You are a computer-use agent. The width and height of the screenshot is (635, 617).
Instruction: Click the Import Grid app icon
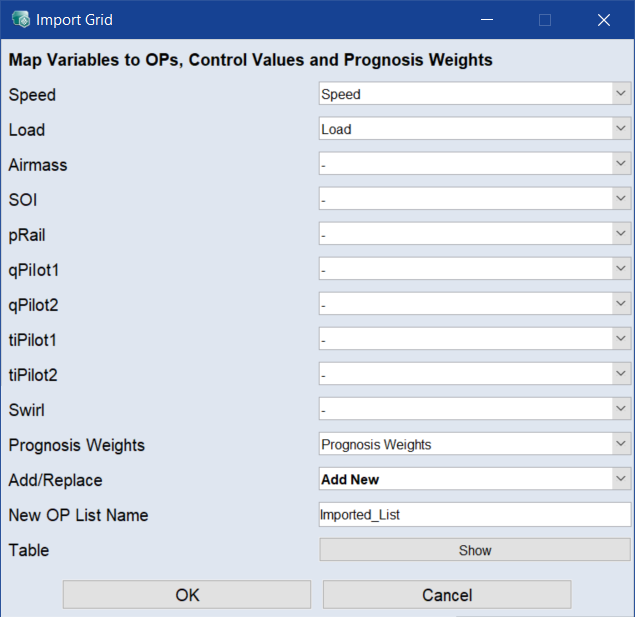click(20, 20)
